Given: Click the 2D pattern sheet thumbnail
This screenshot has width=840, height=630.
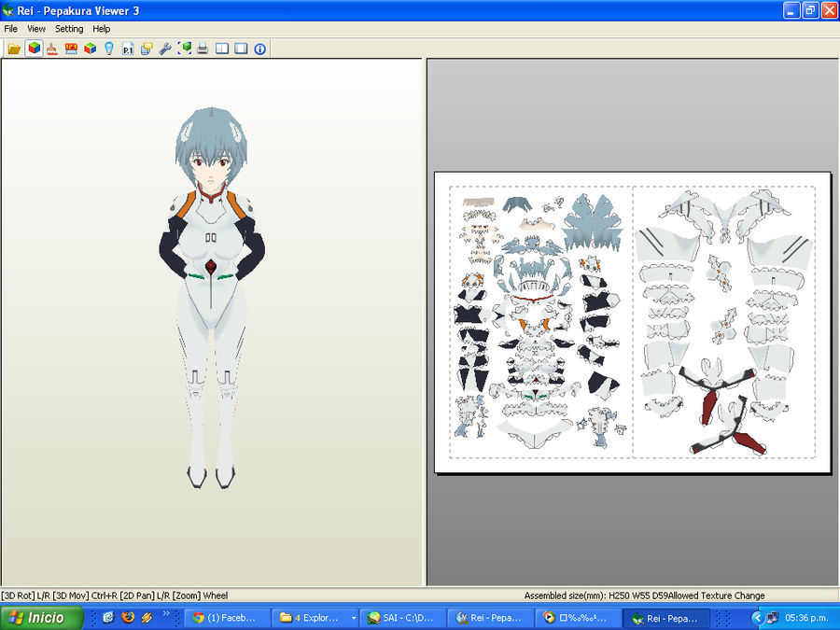Looking at the screenshot, I should point(630,322).
